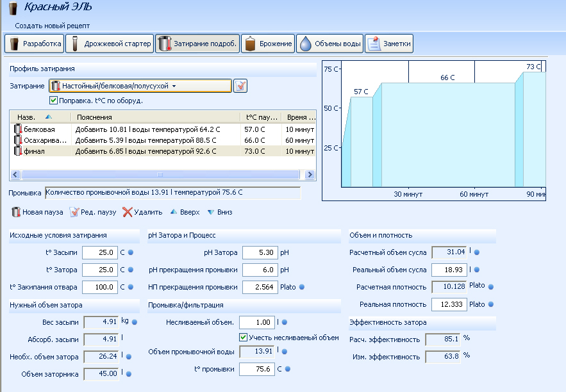This screenshot has height=392, width=566.
Task: Switch to the Брожение tab
Action: pos(268,44)
